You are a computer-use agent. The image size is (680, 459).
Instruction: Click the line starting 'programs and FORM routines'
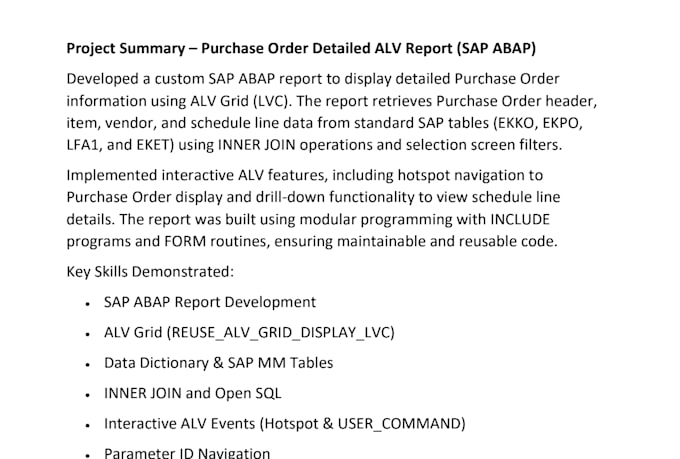(312, 241)
